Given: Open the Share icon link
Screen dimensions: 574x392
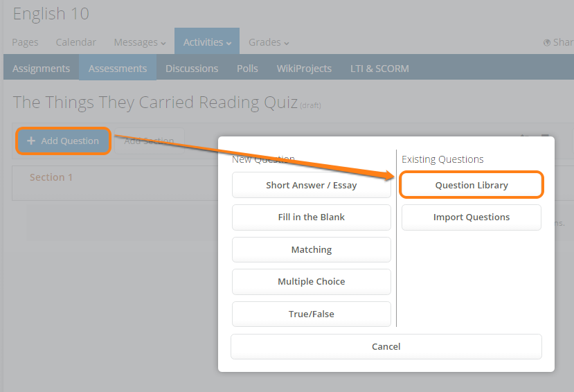Looking at the screenshot, I should [x=557, y=42].
